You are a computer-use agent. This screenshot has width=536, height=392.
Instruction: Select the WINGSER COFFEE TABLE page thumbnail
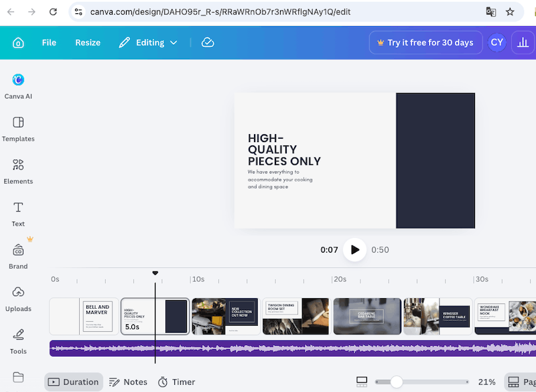438,316
